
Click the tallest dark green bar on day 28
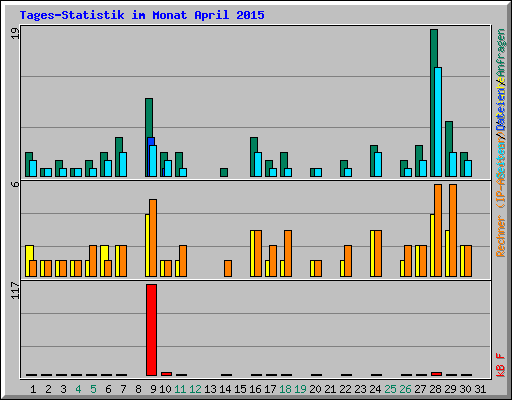pos(434,103)
